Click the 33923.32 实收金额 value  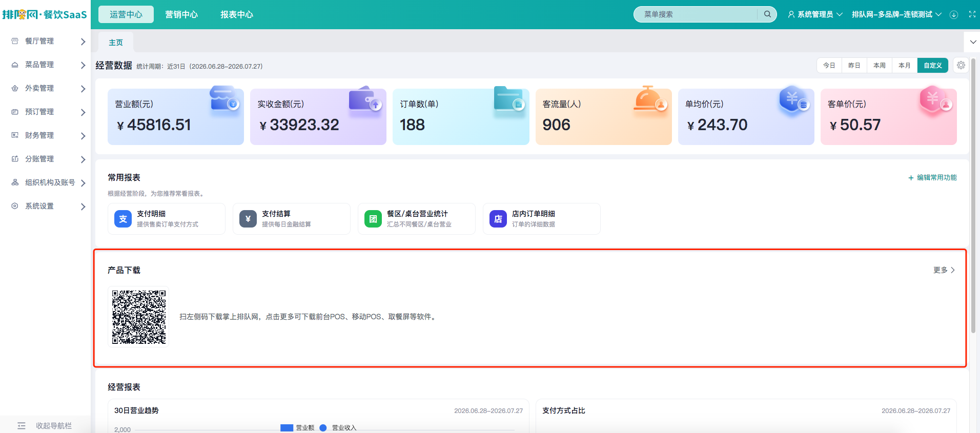304,125
